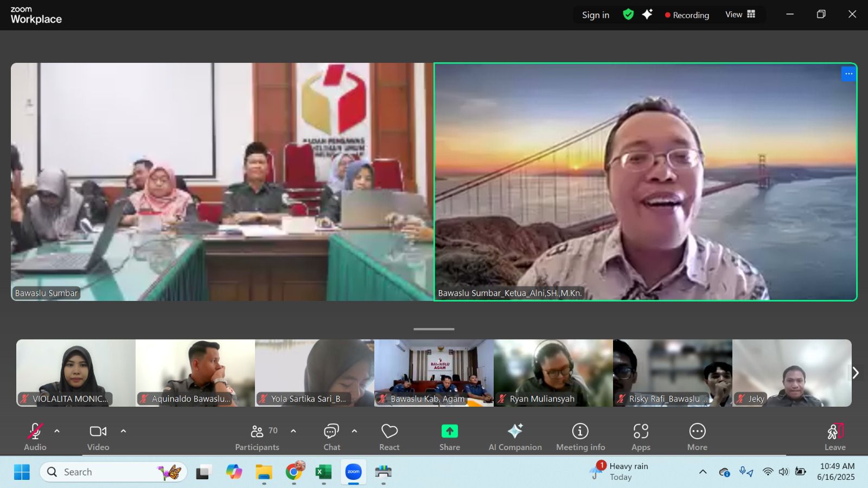
Task: Mute your microphone using the Audio icon
Action: coord(35,434)
